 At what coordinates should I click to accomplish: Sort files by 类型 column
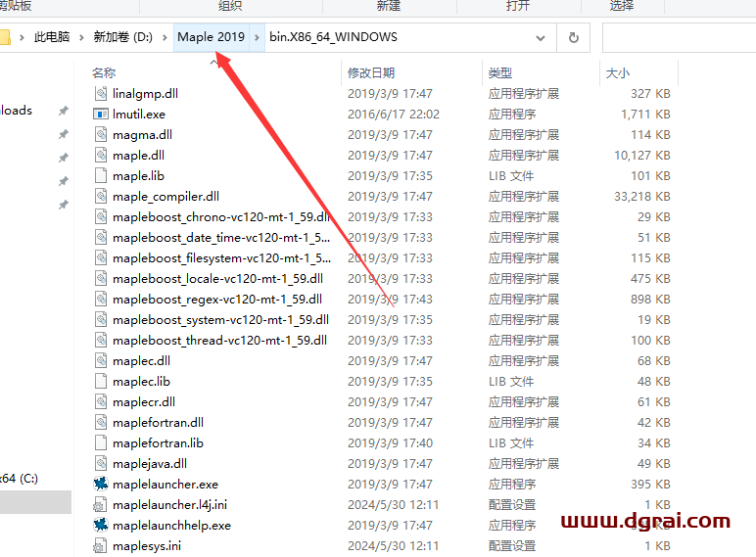(500, 73)
